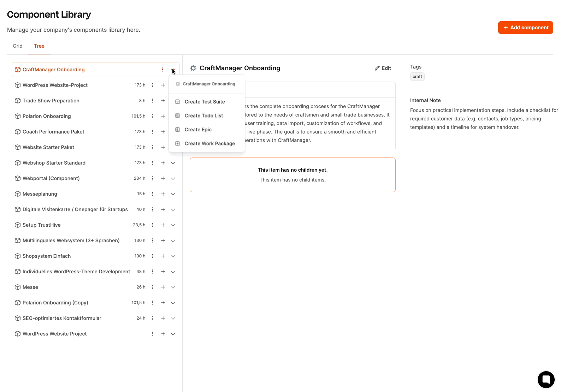Select the Website Starter Paket tree item

pos(48,147)
